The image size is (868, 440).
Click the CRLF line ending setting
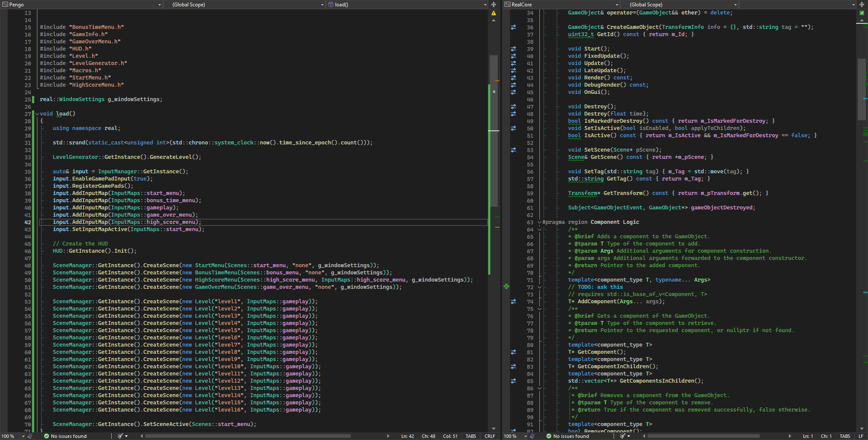(490, 436)
